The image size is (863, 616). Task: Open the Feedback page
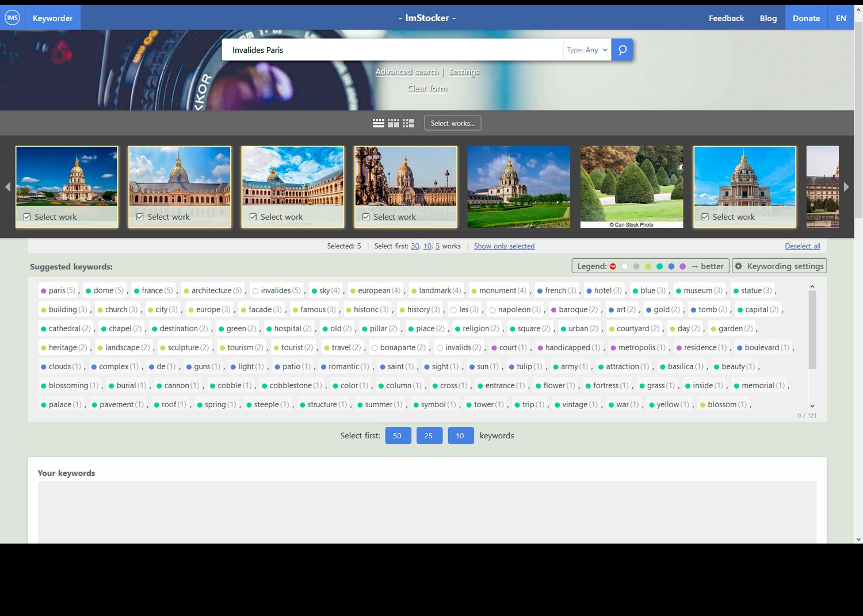[726, 18]
